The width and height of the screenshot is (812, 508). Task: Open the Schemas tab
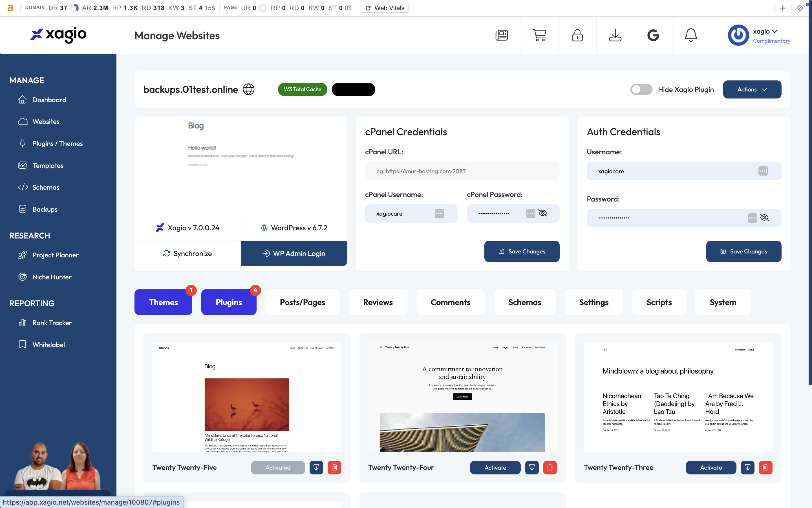(524, 302)
